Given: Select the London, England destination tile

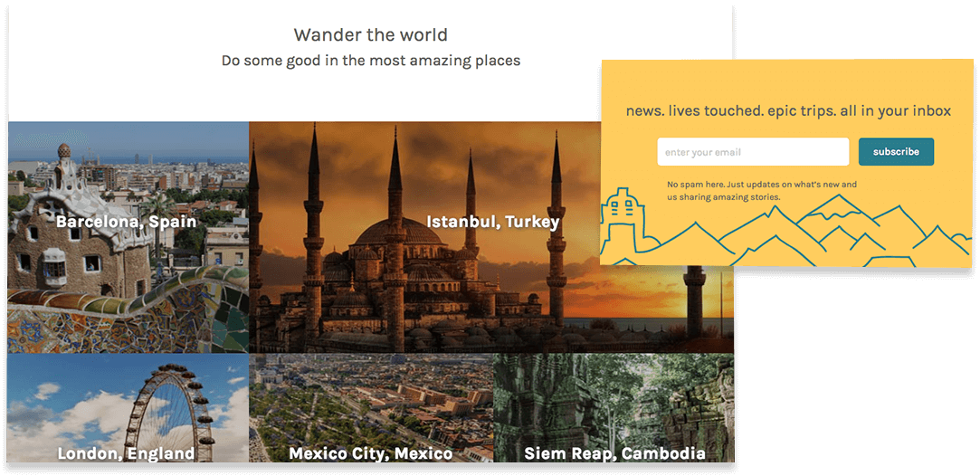Looking at the screenshot, I should (128, 408).
